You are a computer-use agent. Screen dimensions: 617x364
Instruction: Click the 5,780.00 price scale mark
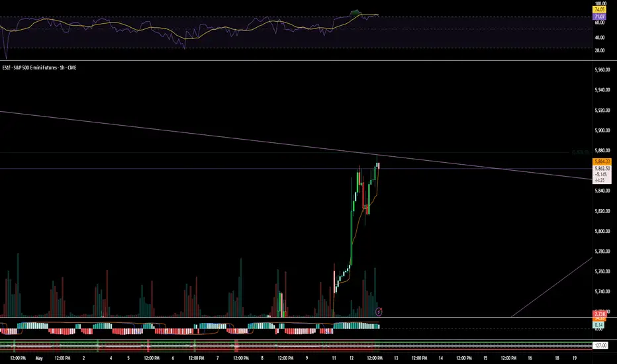602,251
